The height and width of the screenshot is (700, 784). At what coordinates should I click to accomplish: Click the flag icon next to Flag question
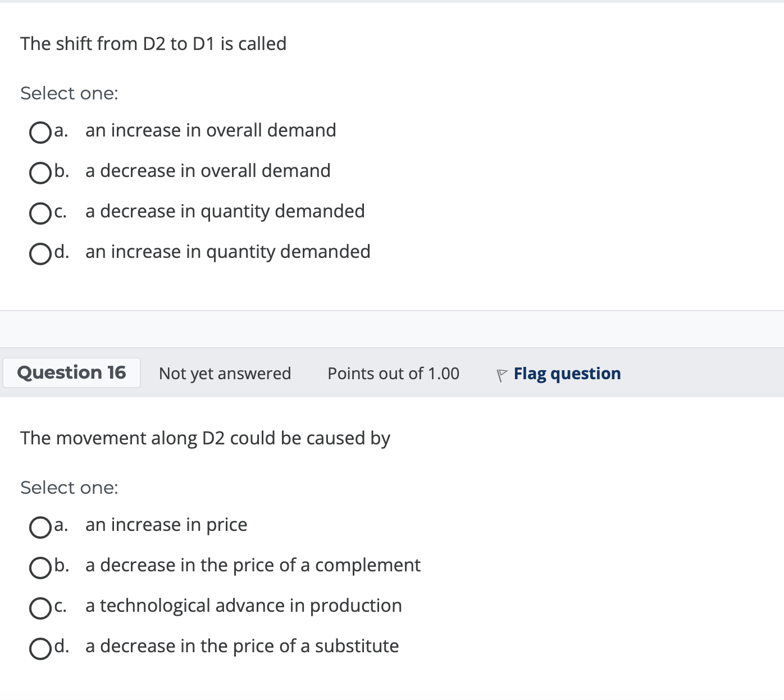pyautogui.click(x=502, y=374)
